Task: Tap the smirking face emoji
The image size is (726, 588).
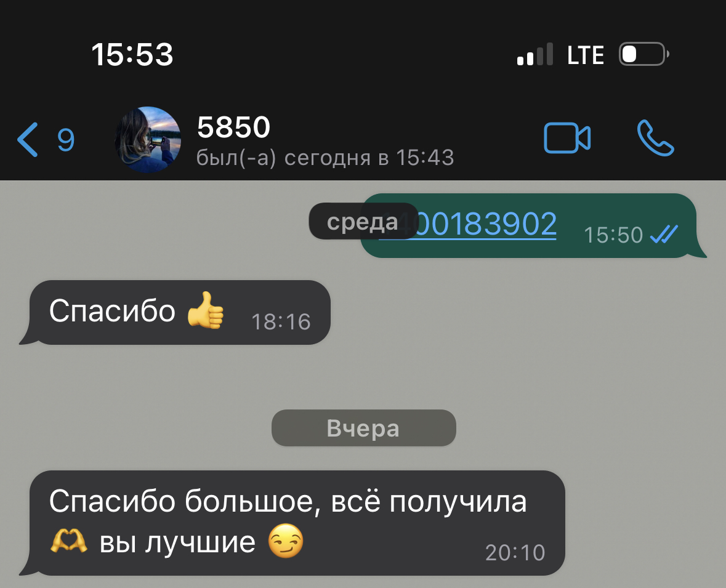Action: click(286, 541)
